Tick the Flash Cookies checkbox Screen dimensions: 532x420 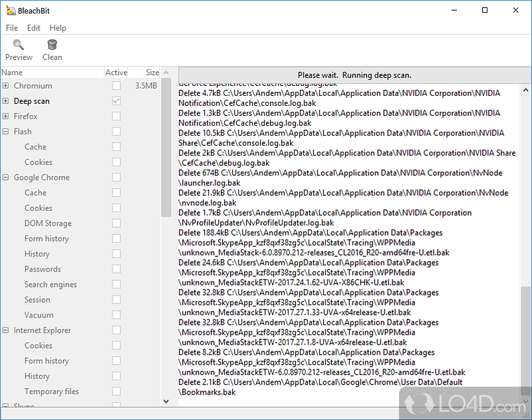116,162
